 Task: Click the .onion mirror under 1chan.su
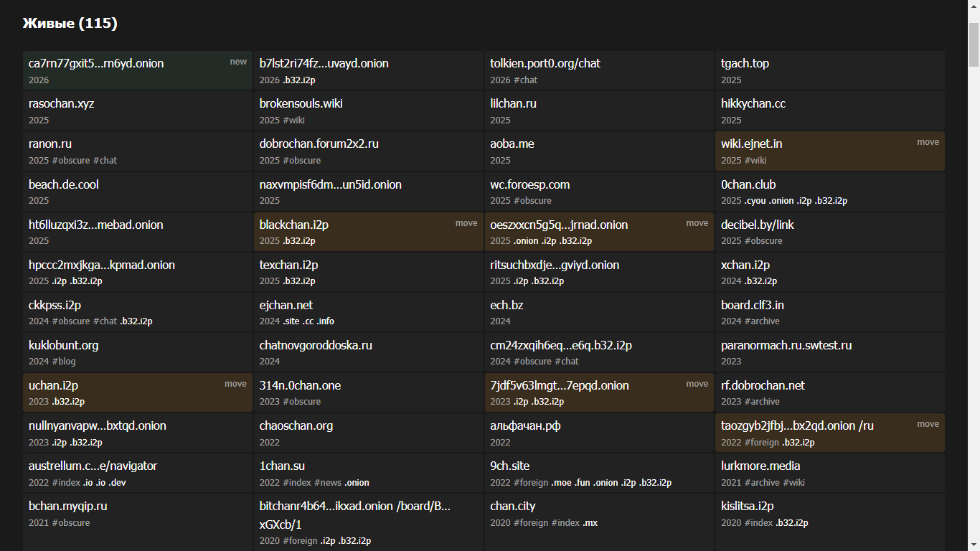pyautogui.click(x=357, y=483)
